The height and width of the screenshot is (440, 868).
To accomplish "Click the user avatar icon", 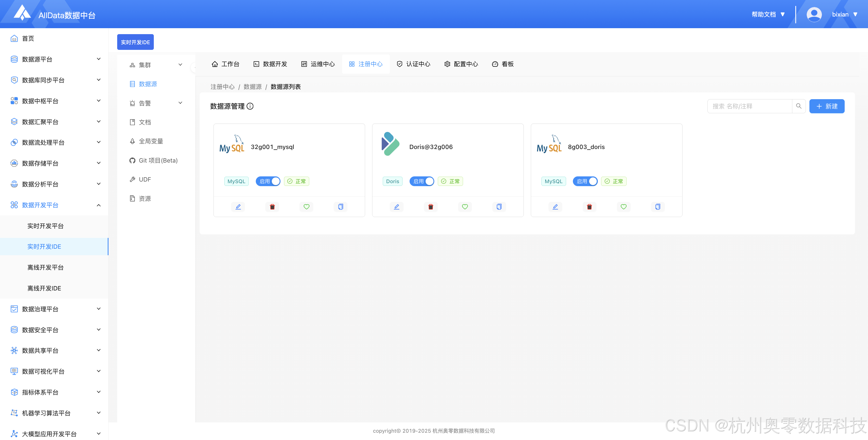I will pyautogui.click(x=814, y=14).
